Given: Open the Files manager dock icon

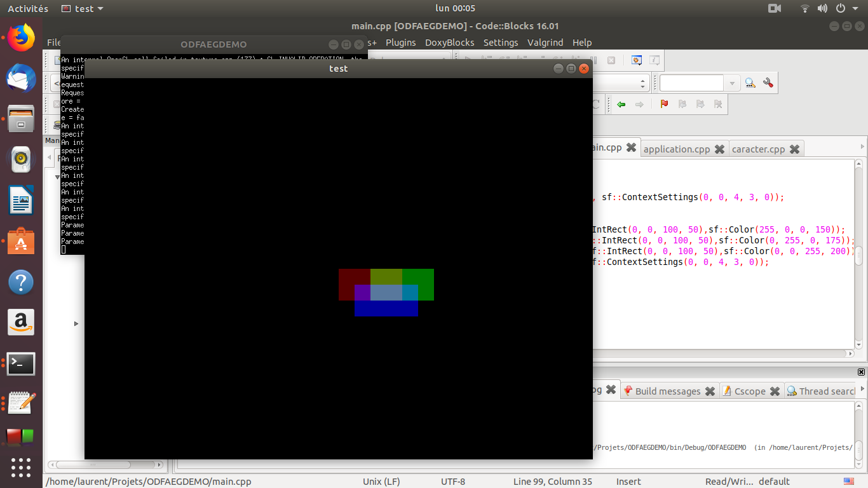Looking at the screenshot, I should pos(21,119).
